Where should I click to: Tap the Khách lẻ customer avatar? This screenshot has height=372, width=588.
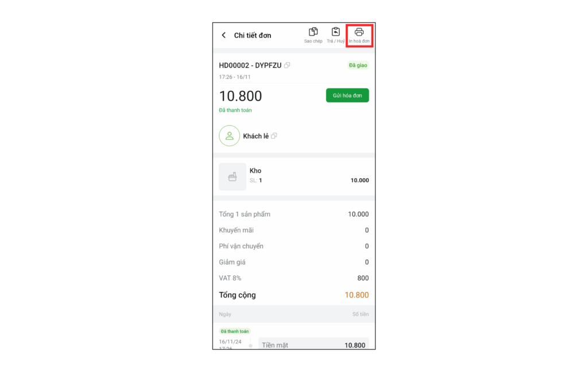229,136
